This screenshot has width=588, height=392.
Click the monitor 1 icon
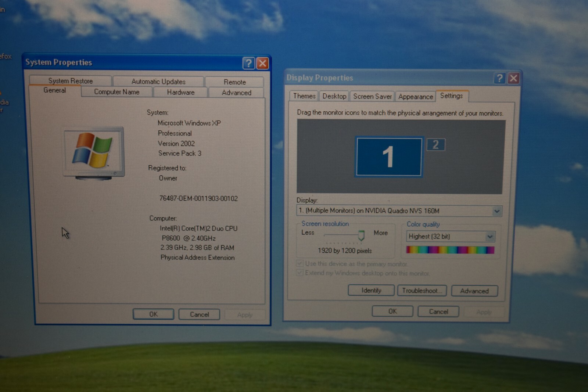(389, 157)
